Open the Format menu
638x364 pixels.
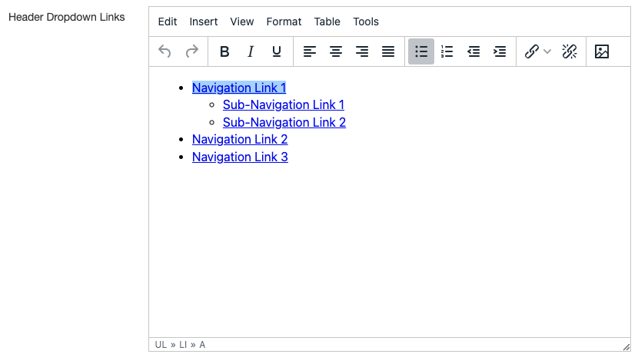coord(284,22)
